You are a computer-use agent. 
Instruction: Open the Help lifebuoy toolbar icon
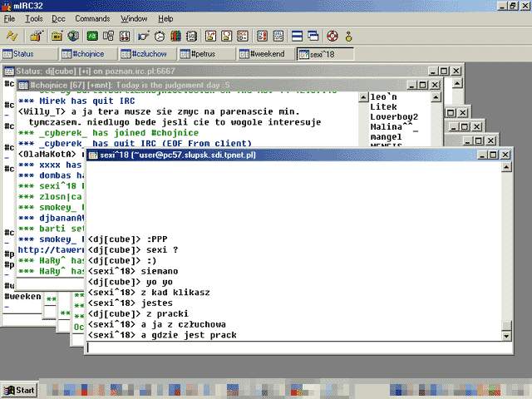(x=332, y=36)
